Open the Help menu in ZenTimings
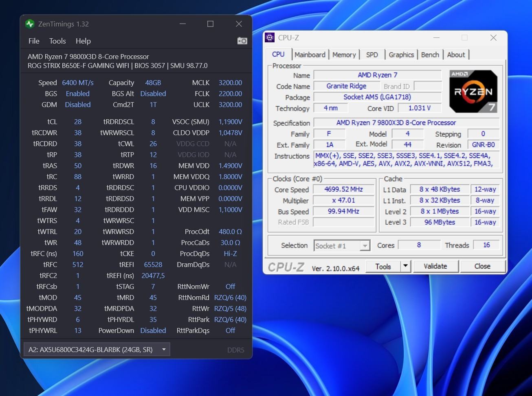Viewport: 532px width, 396px height. click(x=83, y=41)
